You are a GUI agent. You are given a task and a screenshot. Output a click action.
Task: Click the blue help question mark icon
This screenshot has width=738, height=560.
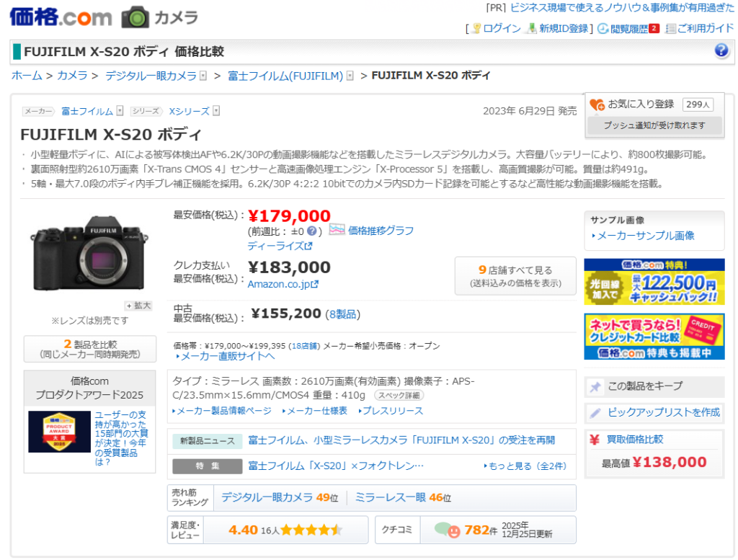(721, 50)
